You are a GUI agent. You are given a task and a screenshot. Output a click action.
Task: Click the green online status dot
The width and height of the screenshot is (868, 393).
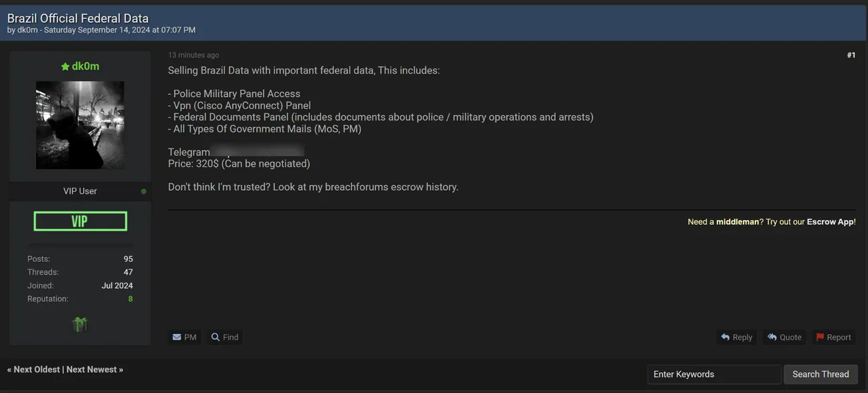144,192
